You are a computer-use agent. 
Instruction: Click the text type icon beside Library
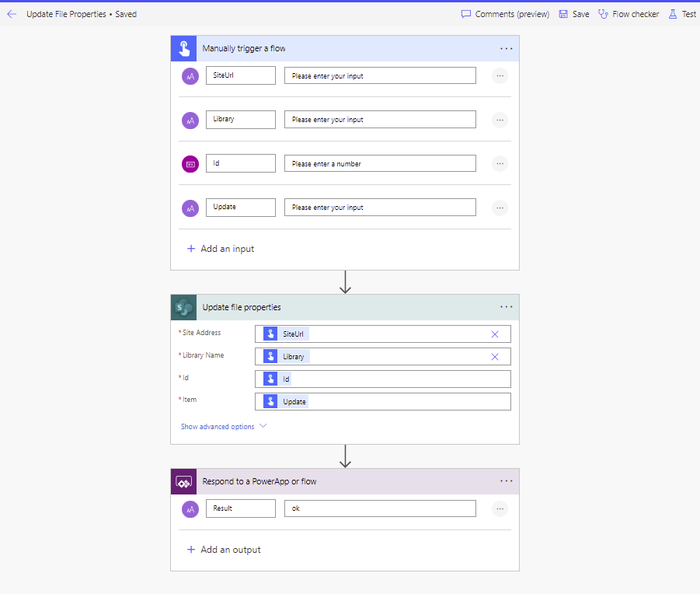190,121
